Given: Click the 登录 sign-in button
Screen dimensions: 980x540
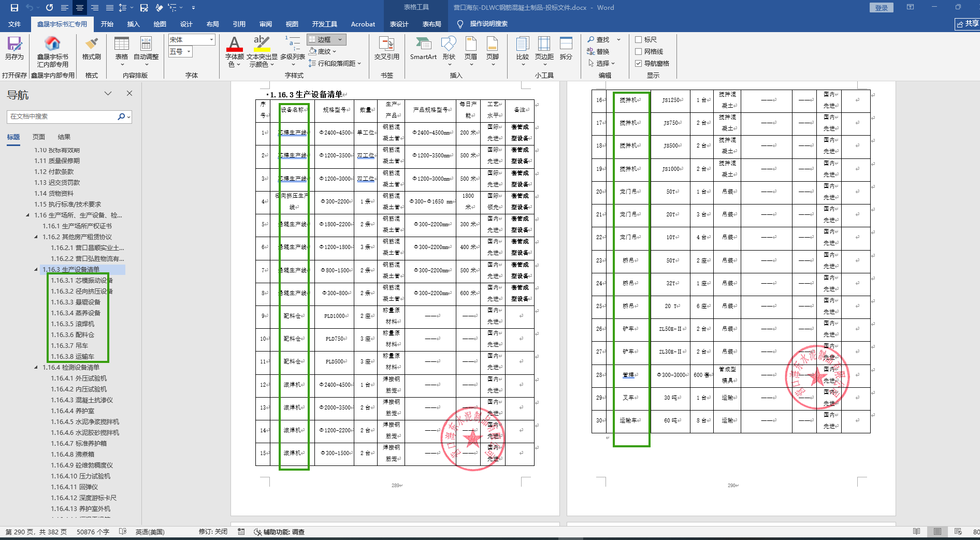Looking at the screenshot, I should click(x=882, y=8).
